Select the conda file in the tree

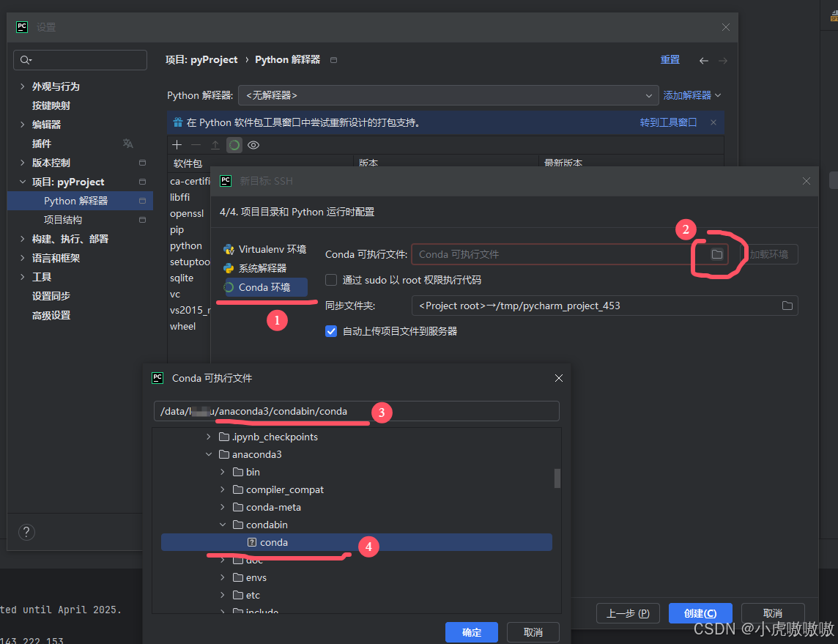[x=357, y=542]
